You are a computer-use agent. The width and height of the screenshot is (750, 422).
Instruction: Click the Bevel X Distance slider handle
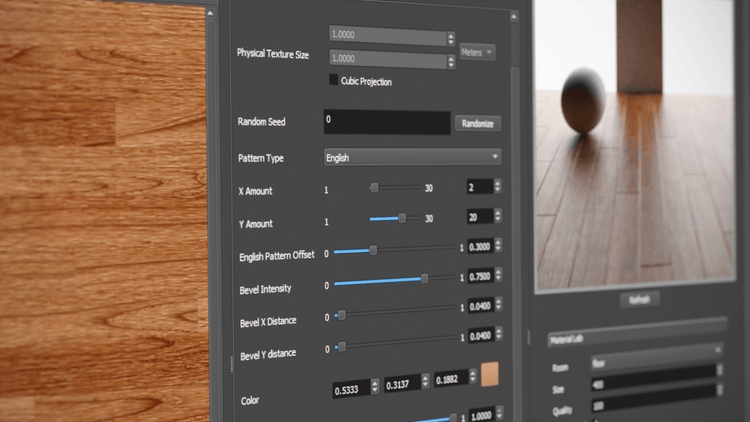[x=342, y=315]
